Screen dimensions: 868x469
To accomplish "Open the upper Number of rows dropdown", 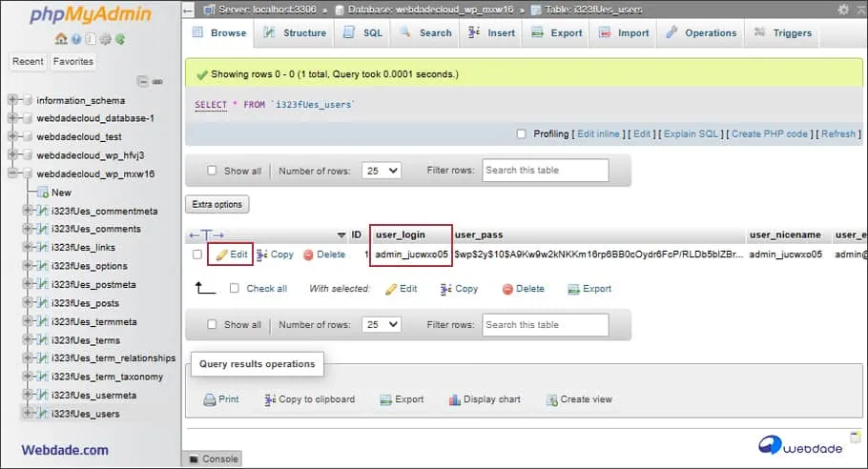I will coord(382,172).
